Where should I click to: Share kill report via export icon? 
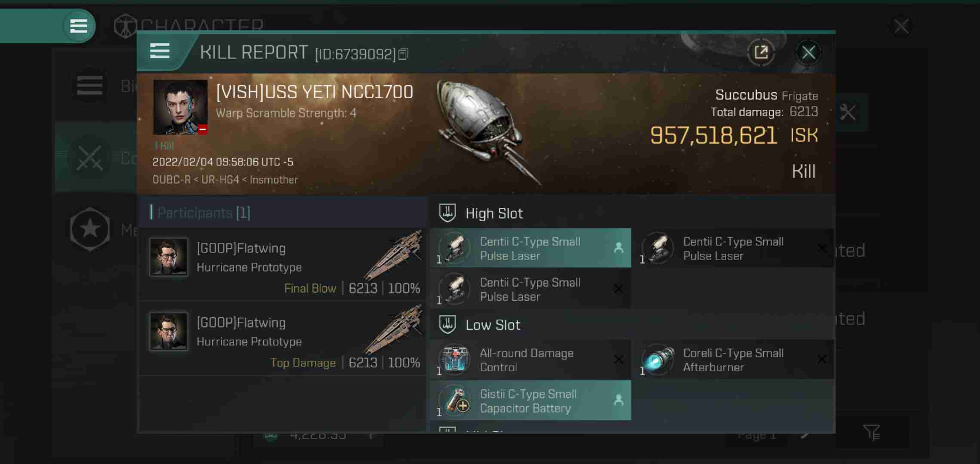coord(761,53)
